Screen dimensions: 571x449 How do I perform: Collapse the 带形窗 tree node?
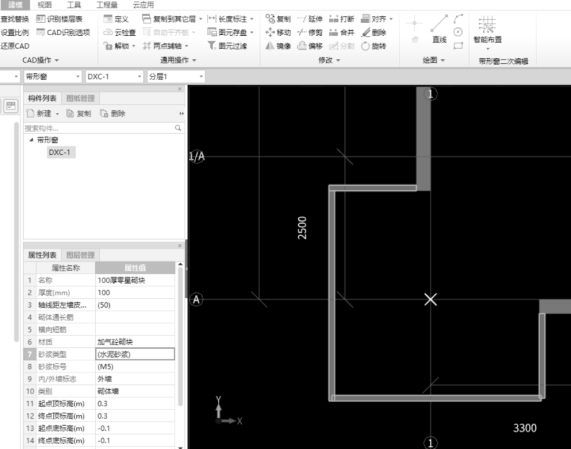(x=31, y=140)
